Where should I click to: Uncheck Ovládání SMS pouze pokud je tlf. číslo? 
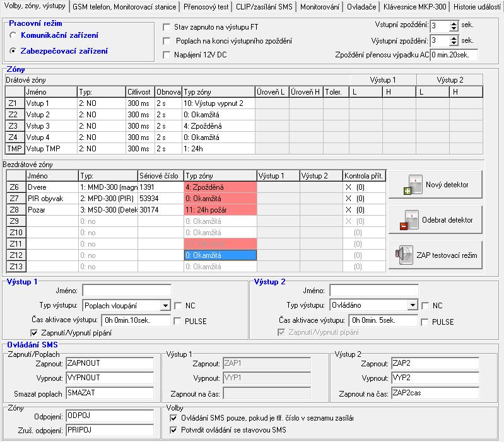[x=173, y=418]
